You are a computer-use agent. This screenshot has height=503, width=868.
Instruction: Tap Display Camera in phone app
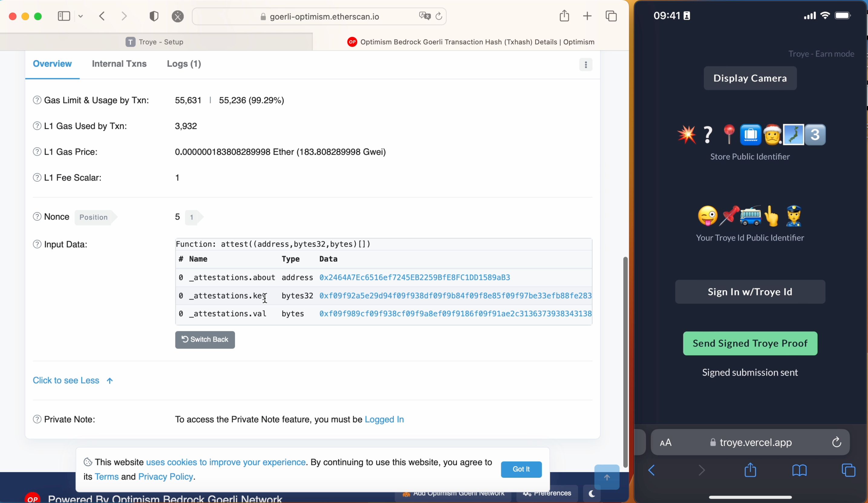pos(750,78)
